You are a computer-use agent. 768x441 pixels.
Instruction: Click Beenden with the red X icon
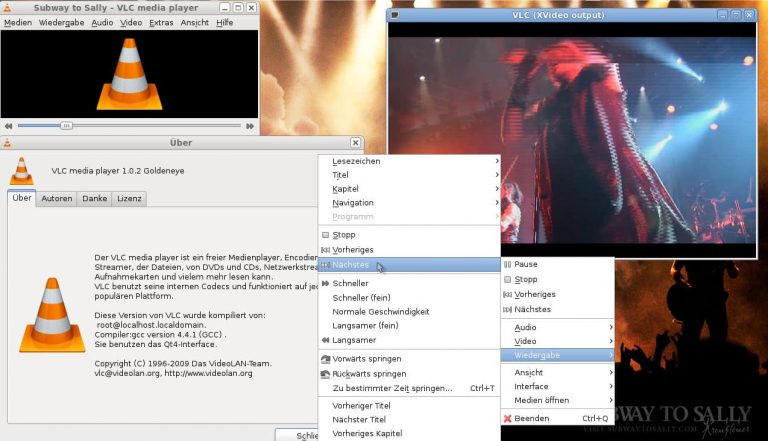pyautogui.click(x=531, y=418)
